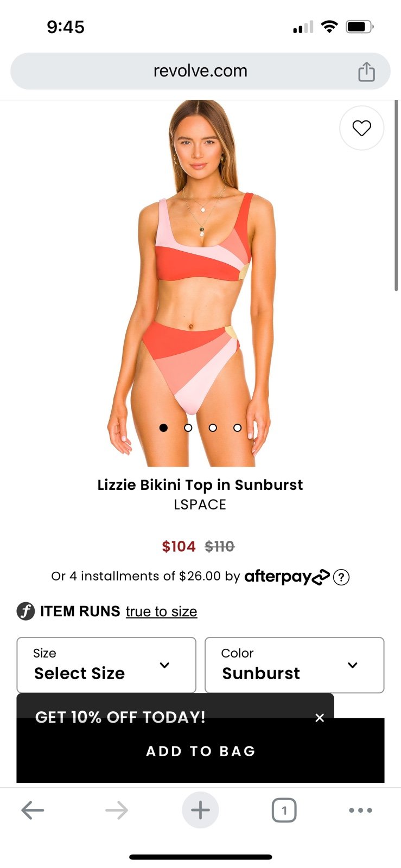Viewport: 401px width, 868px height.
Task: Open the tab switcher icon
Action: click(284, 810)
